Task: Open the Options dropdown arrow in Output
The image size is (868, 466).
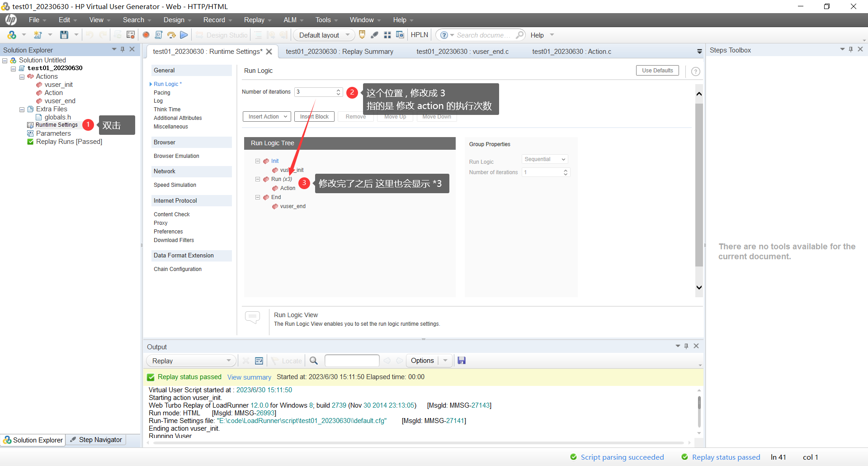Action: (x=445, y=361)
